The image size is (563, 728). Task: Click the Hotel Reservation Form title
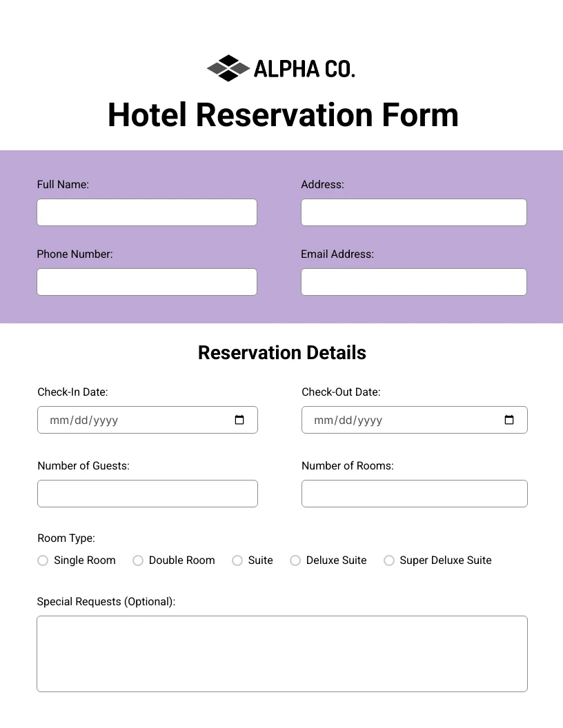(x=283, y=114)
